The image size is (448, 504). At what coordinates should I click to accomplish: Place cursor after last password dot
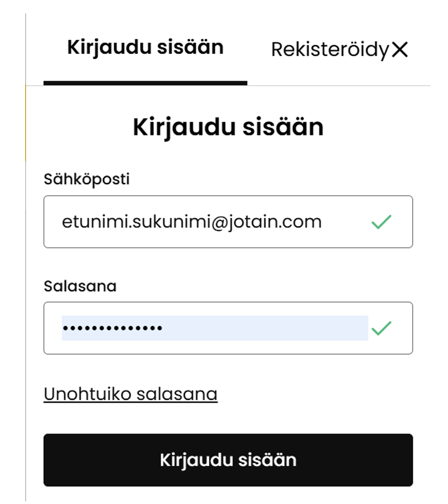[x=164, y=328]
